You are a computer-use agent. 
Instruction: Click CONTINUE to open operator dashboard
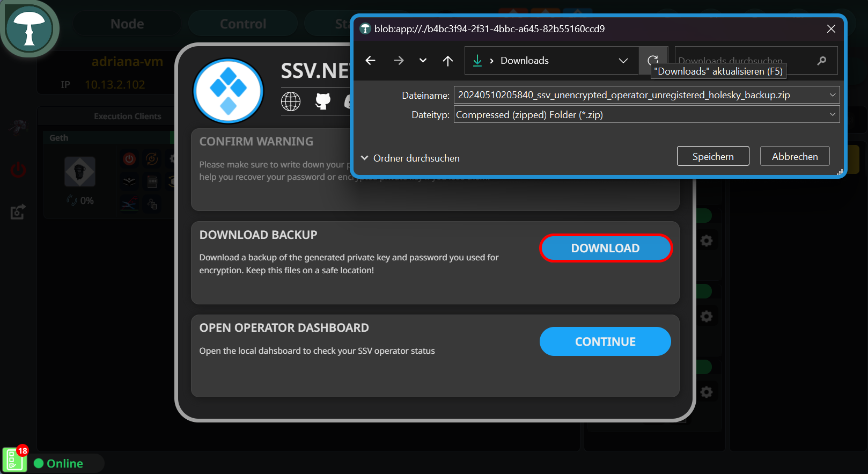[605, 341]
